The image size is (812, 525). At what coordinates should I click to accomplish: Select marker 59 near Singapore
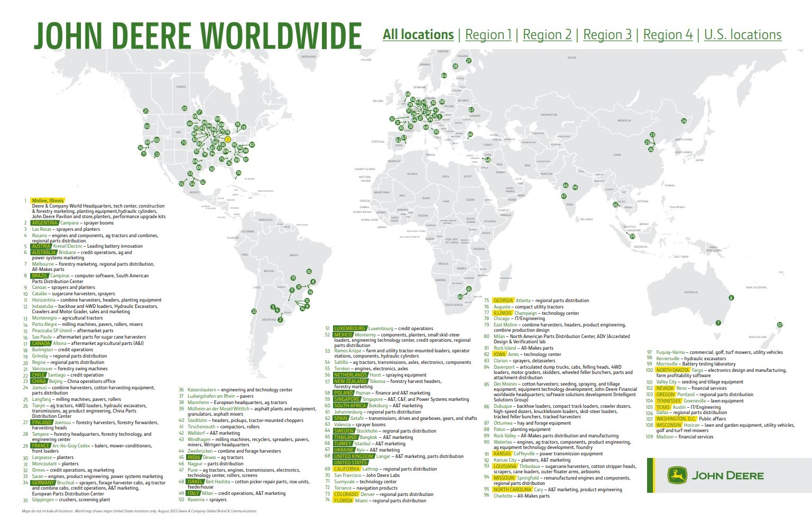click(632, 237)
